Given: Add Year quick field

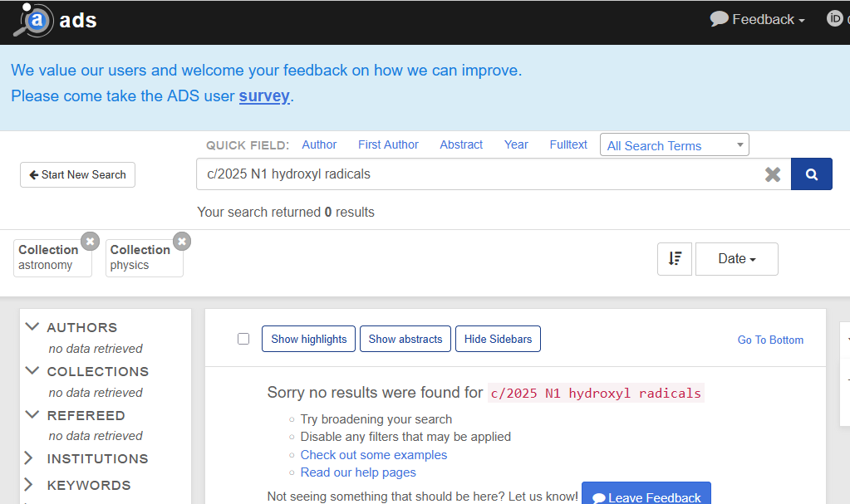Looking at the screenshot, I should point(516,144).
